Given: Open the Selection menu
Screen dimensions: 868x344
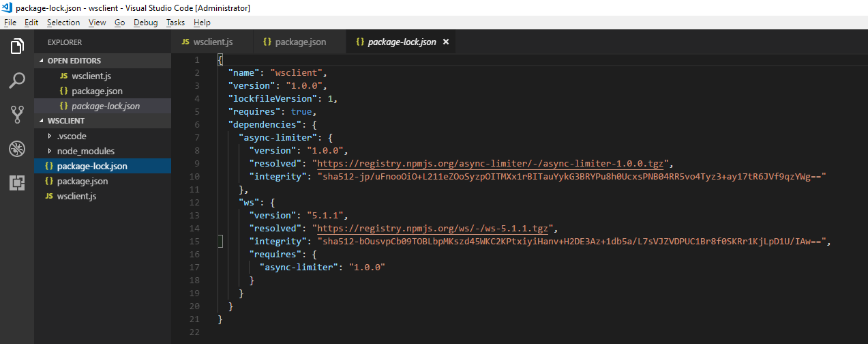Looking at the screenshot, I should 63,23.
